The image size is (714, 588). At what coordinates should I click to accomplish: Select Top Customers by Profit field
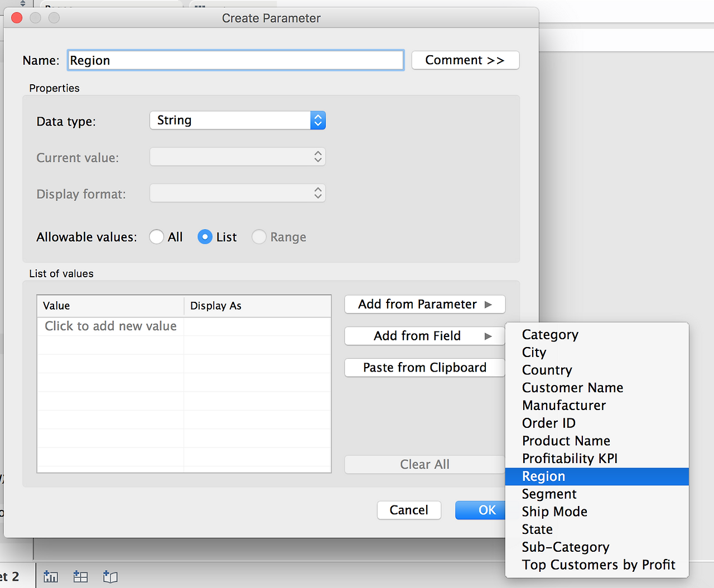[x=597, y=565]
